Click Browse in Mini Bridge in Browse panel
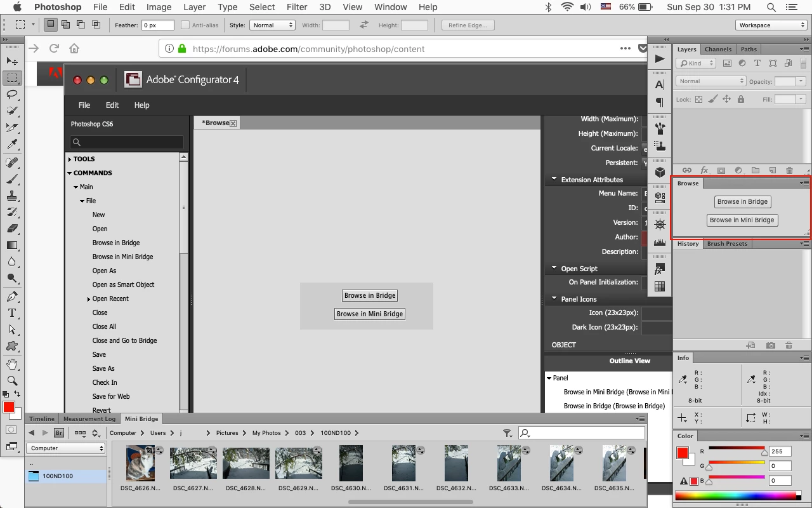The height and width of the screenshot is (508, 812). [x=742, y=220]
